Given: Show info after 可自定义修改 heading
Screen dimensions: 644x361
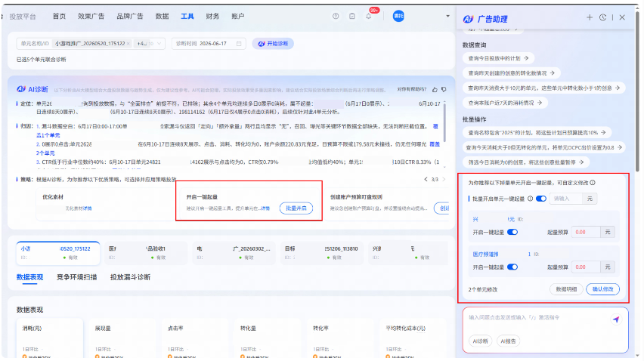Looking at the screenshot, I should tap(593, 183).
